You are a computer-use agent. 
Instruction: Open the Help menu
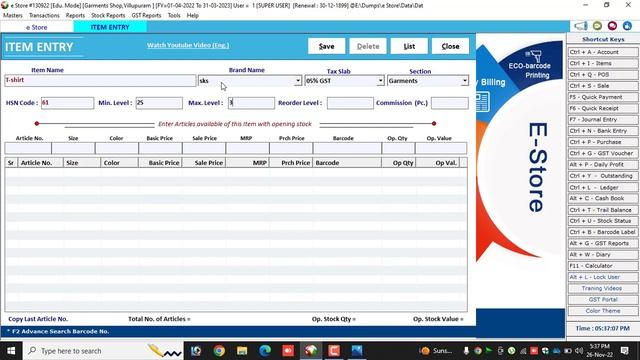[x=193, y=16]
